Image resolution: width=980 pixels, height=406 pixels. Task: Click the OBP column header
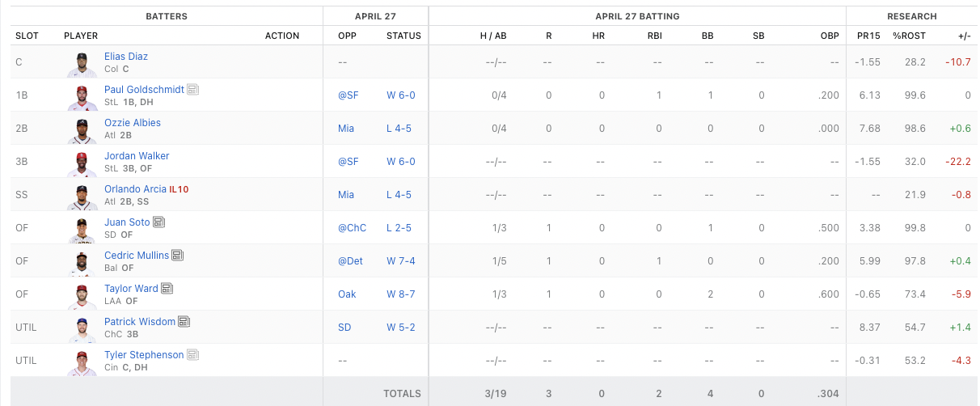[829, 36]
